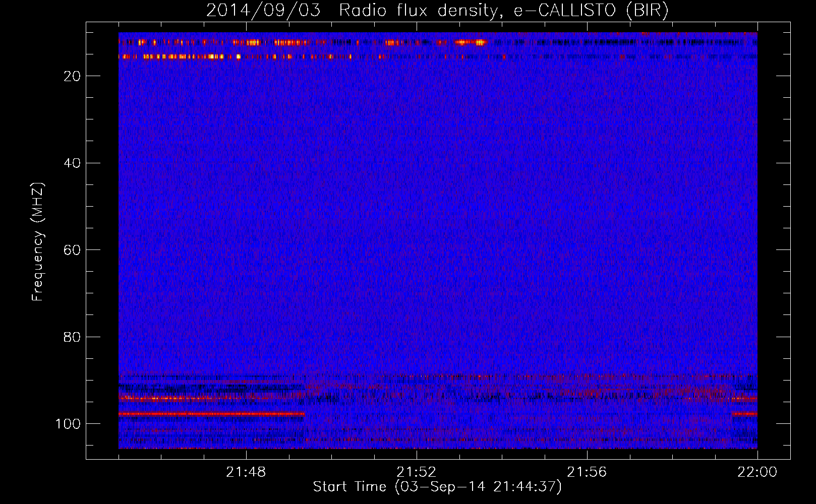Click the '20' frequency tick label
The image size is (816, 504).
click(x=73, y=76)
